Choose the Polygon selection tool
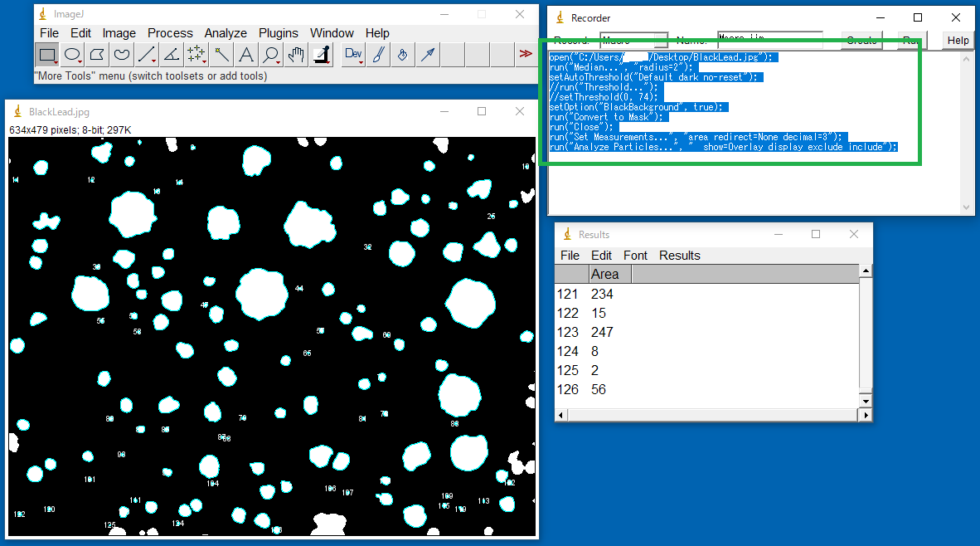The image size is (980, 546). click(x=97, y=55)
